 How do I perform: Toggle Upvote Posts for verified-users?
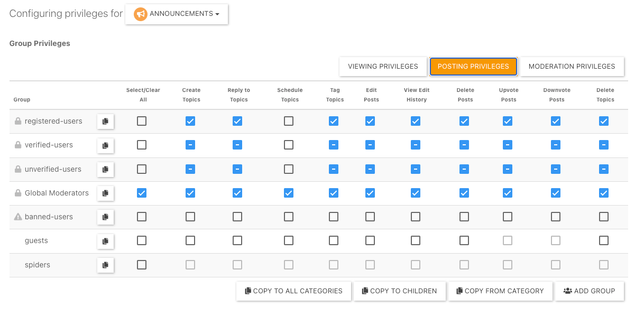(508, 145)
